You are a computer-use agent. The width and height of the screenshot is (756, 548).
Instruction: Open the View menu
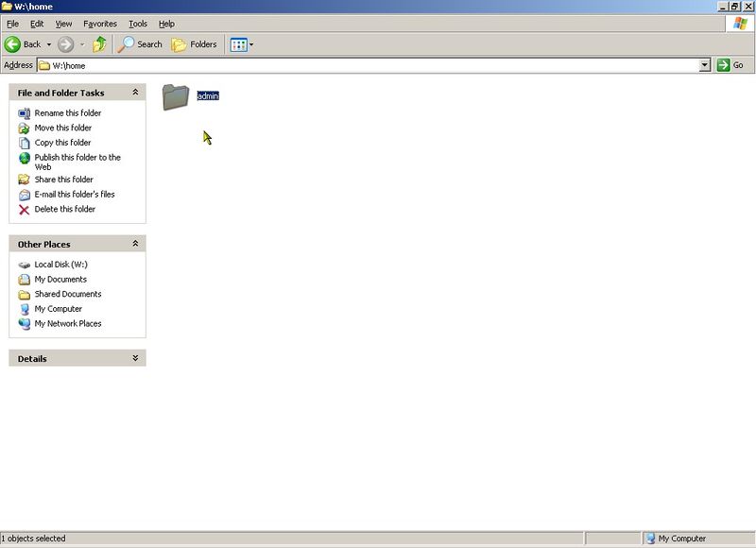point(63,24)
